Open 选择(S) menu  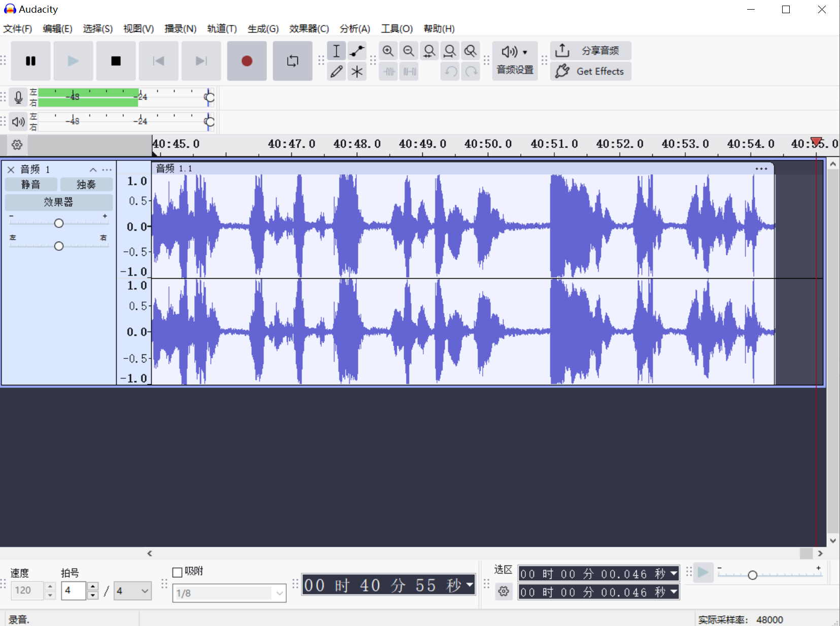pyautogui.click(x=98, y=28)
